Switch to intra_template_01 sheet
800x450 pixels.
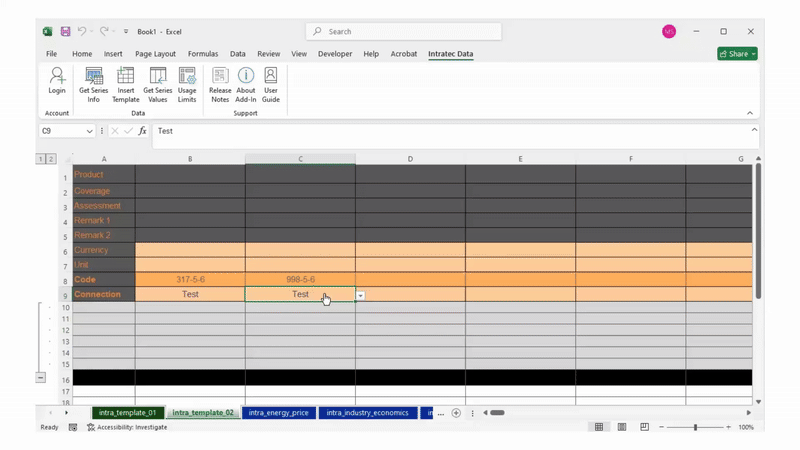pos(128,413)
